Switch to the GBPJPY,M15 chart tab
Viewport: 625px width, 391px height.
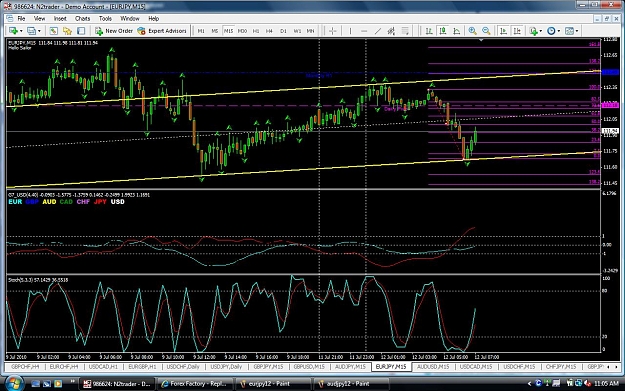268,367
